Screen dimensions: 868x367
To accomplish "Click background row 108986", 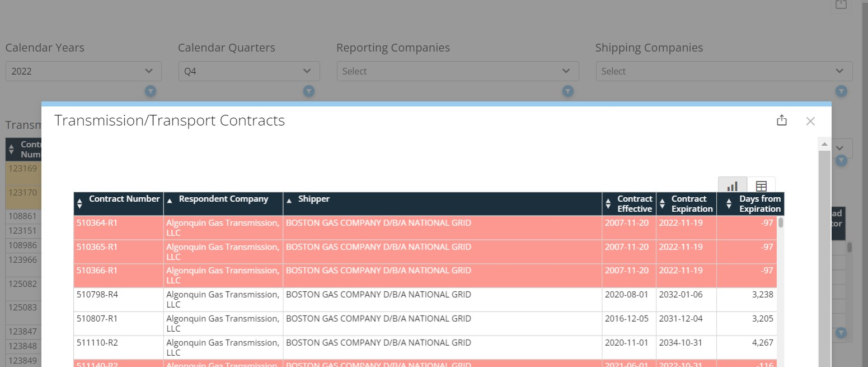I will coord(23,245).
